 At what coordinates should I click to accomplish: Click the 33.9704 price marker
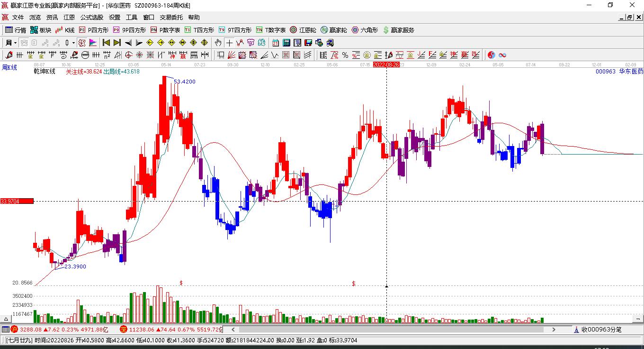17,201
